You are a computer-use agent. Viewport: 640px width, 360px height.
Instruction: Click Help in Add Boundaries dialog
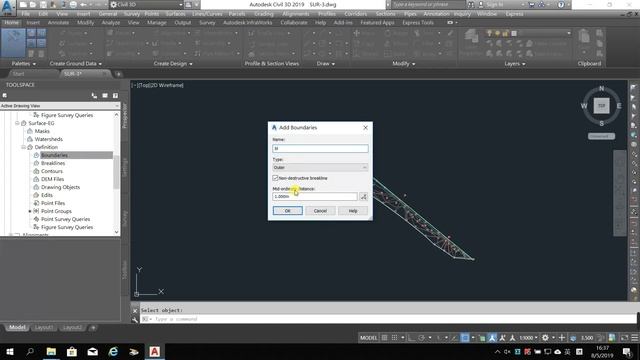(353, 211)
